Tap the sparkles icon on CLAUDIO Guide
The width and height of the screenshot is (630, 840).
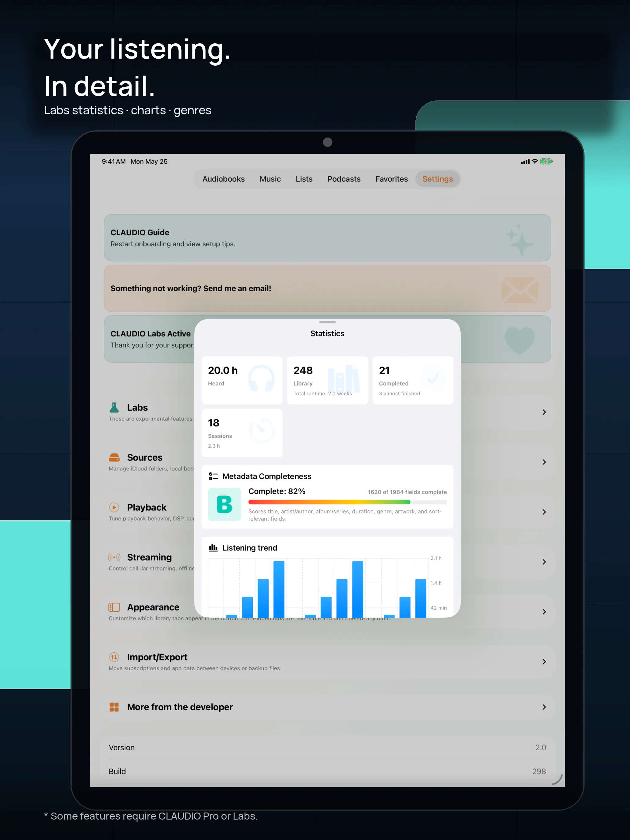[x=520, y=239]
